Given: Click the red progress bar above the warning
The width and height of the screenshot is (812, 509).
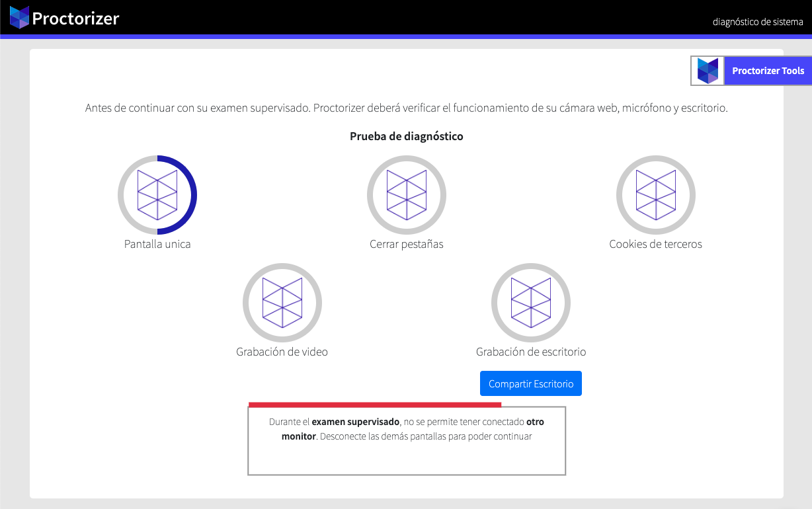Looking at the screenshot, I should point(375,404).
